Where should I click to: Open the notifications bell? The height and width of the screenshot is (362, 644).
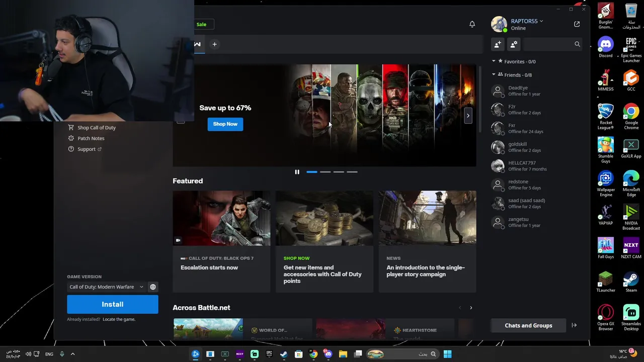click(x=472, y=24)
